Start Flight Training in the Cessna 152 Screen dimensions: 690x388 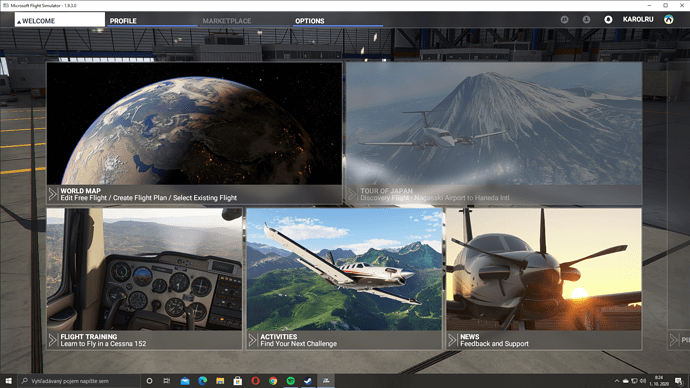144,279
